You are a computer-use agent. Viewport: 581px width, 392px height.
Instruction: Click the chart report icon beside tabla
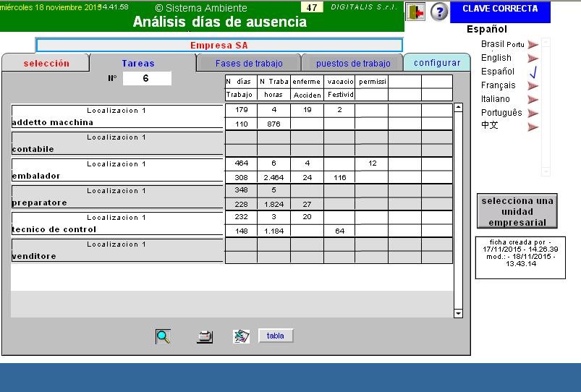point(241,336)
